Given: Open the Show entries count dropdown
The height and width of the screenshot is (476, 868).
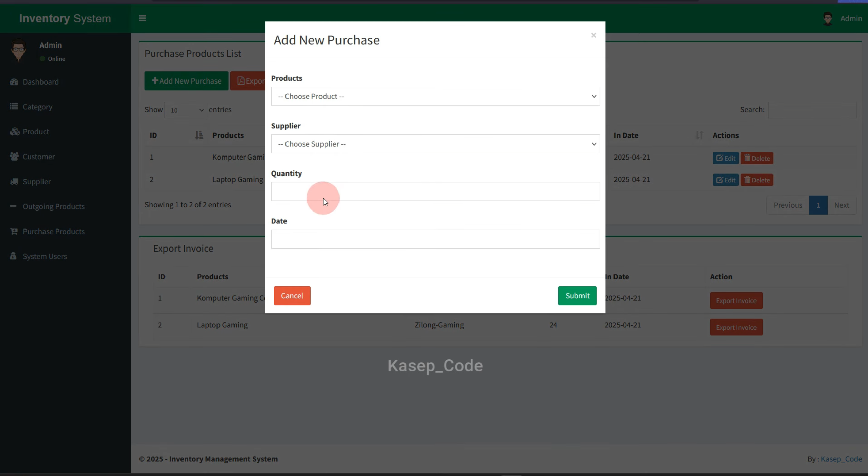Looking at the screenshot, I should [x=186, y=110].
